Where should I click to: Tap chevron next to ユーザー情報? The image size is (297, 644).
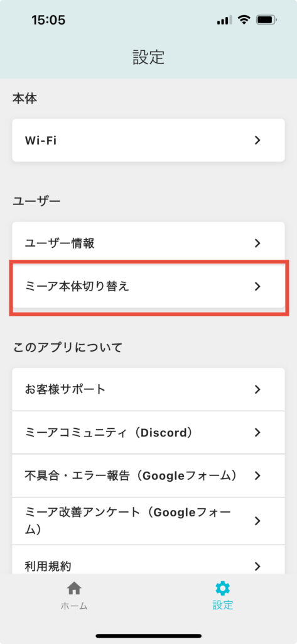point(257,243)
